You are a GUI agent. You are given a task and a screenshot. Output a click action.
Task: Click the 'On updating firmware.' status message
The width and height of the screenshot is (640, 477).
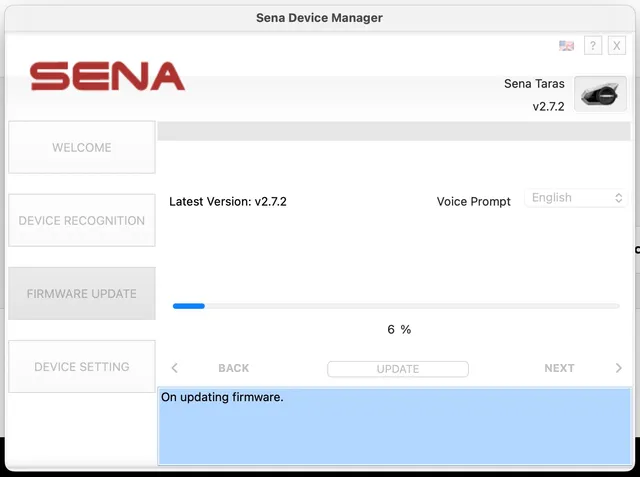point(222,397)
